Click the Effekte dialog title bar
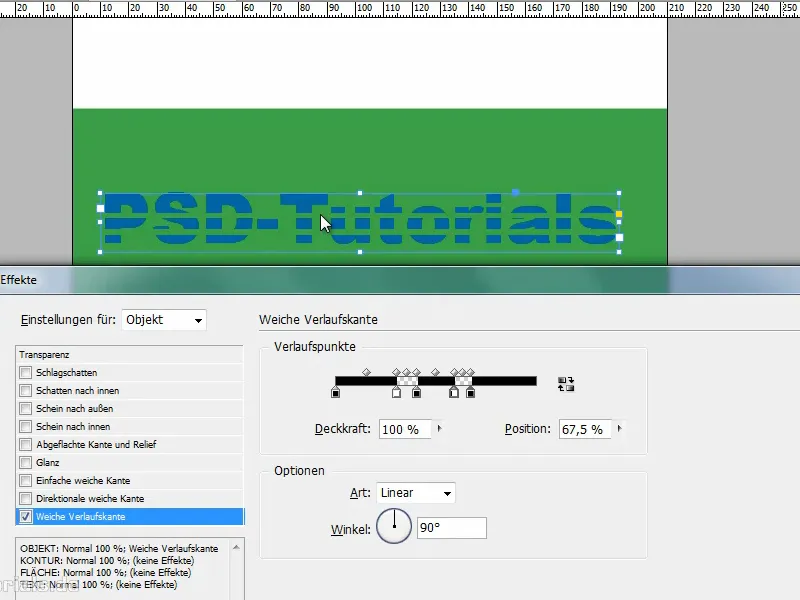The image size is (800, 600). [400, 280]
